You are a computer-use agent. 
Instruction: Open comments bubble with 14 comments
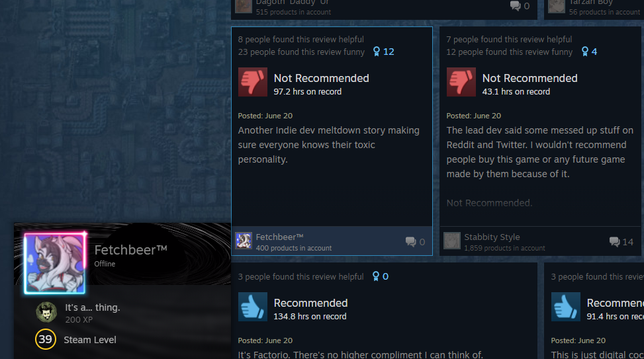click(x=621, y=242)
